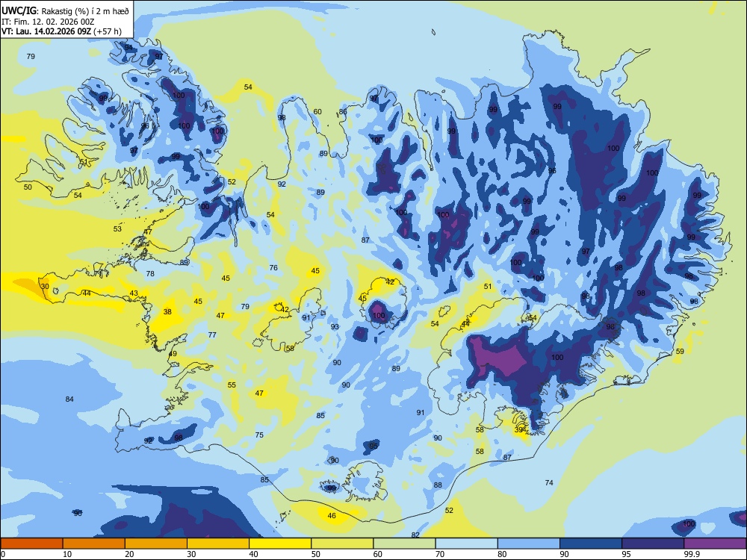Click the map value '84' over the southwest sea
The height and width of the screenshot is (560, 747).
click(69, 399)
